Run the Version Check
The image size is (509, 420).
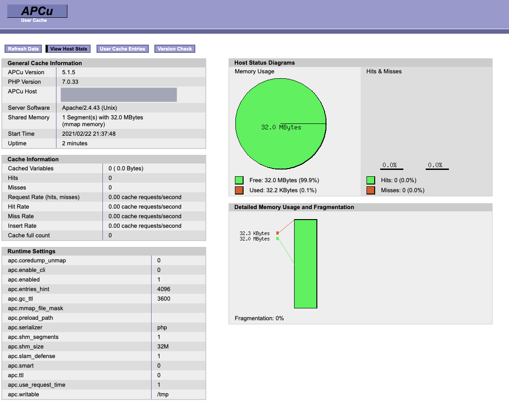coord(174,49)
